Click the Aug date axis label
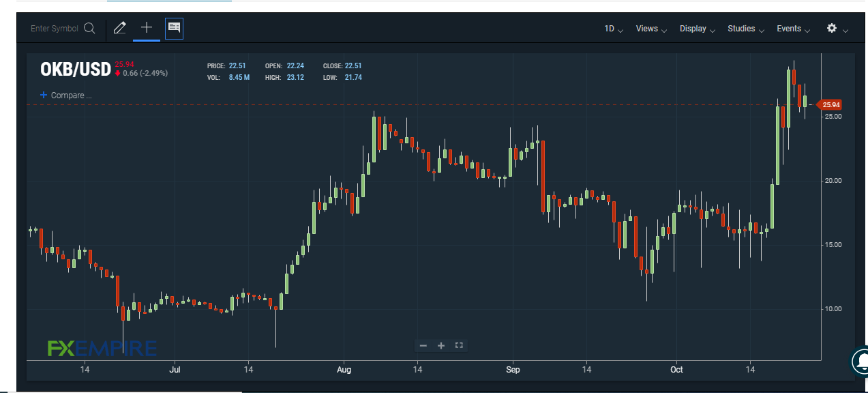This screenshot has height=393, width=868. pyautogui.click(x=344, y=370)
